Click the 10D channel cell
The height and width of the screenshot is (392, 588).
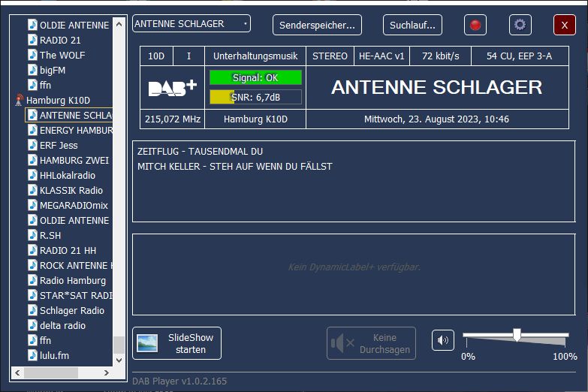coord(156,56)
